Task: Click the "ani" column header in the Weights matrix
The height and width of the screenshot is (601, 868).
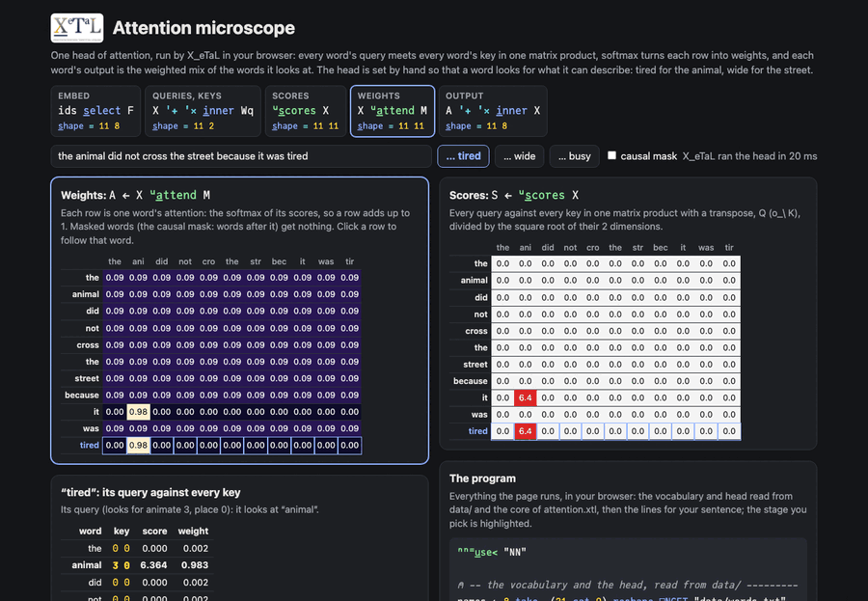Action: (x=138, y=261)
